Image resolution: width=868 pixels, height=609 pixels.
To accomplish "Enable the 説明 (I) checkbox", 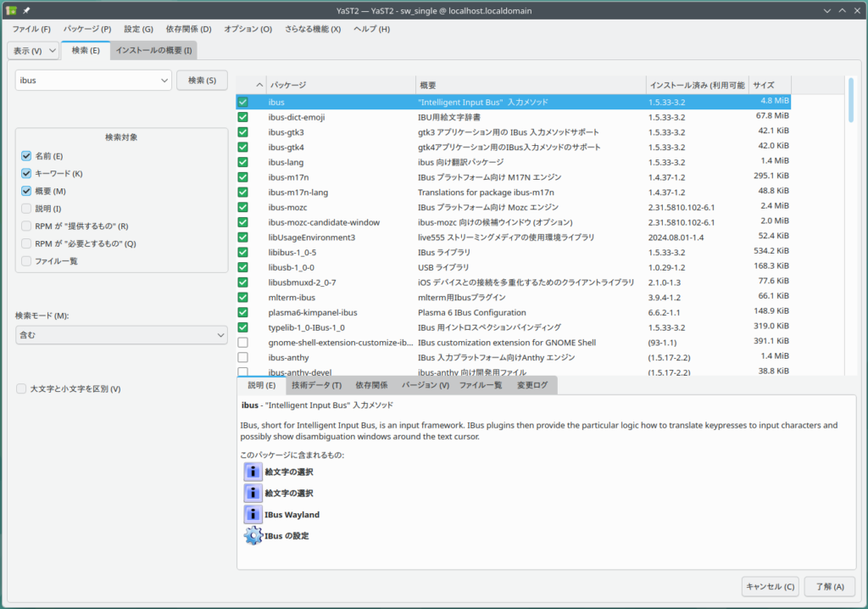I will tap(26, 209).
